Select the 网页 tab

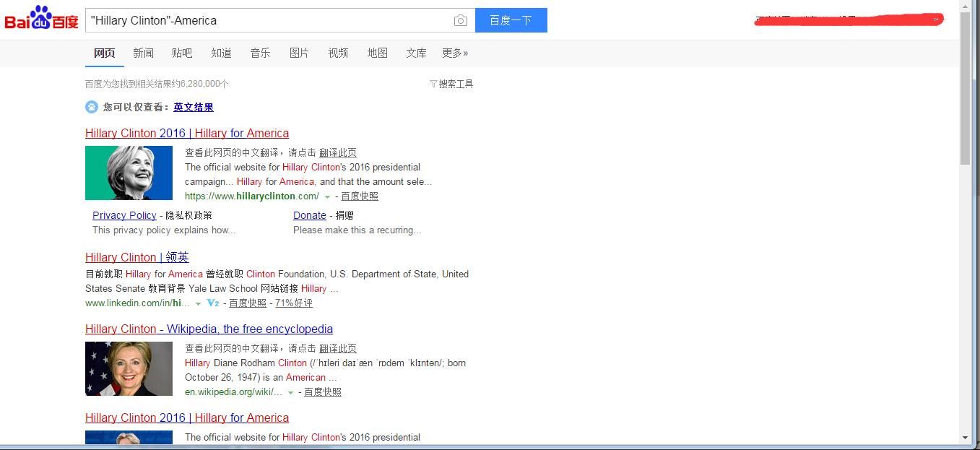pos(105,53)
